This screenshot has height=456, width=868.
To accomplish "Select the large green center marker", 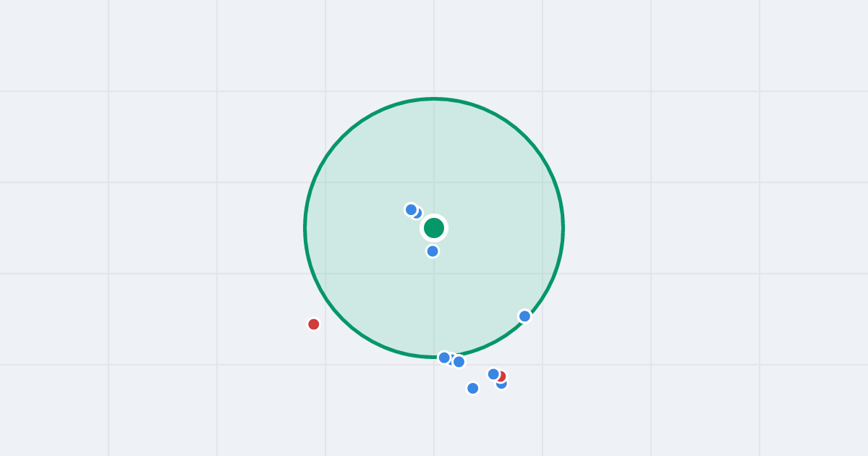I will point(434,228).
